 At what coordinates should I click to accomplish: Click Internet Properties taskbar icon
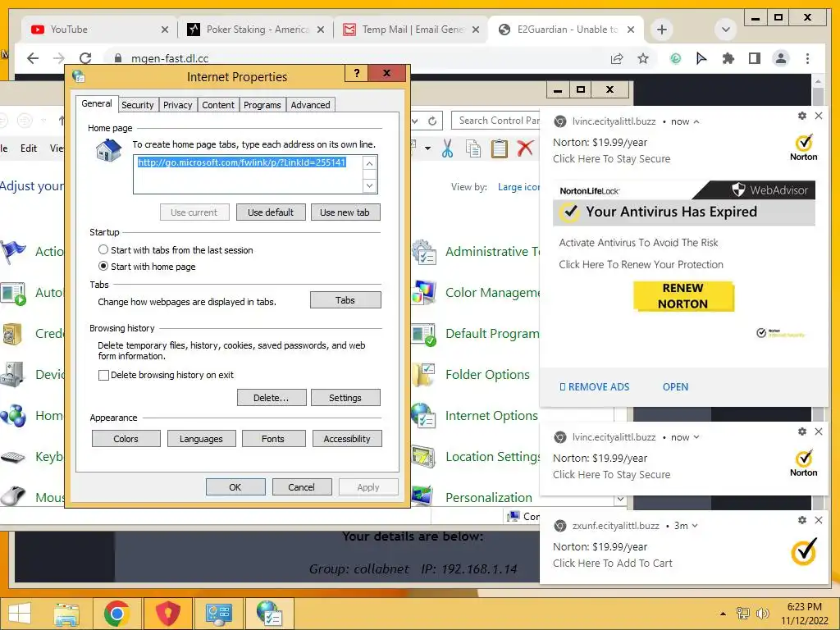click(x=269, y=614)
